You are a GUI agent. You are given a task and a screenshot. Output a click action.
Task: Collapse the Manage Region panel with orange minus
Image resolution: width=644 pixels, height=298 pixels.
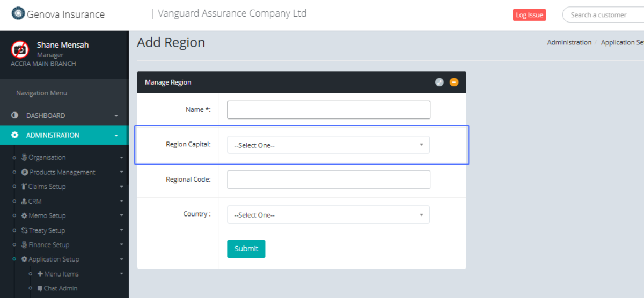pos(454,83)
